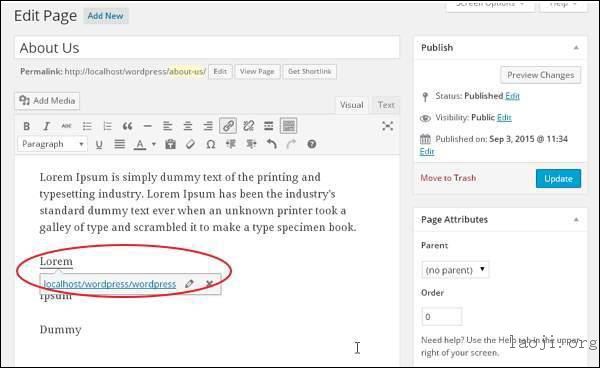Edit the Published on date

427,151
